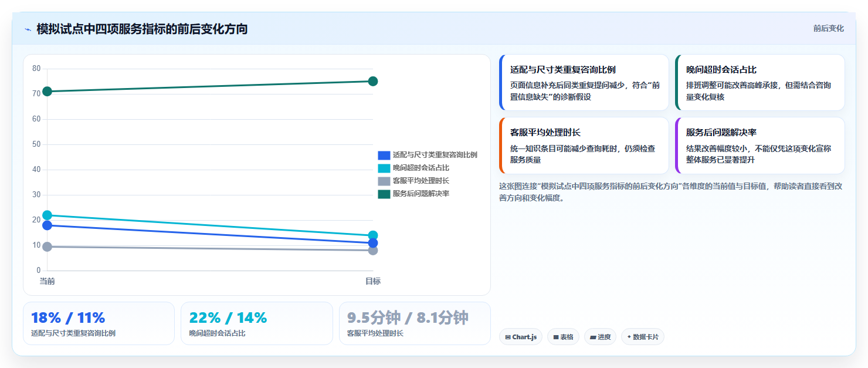
Task: Click the 晚间超时会话占比 caption under 22% / 14%
Action: pos(217,333)
